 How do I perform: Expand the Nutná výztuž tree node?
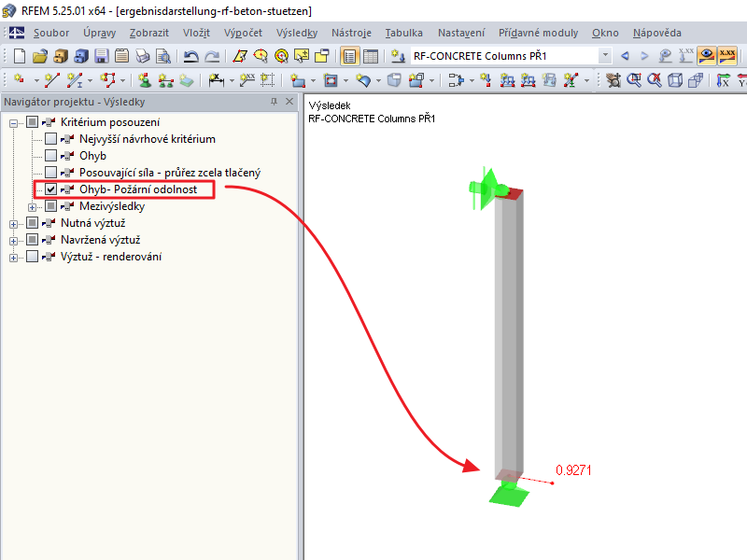tap(13, 224)
